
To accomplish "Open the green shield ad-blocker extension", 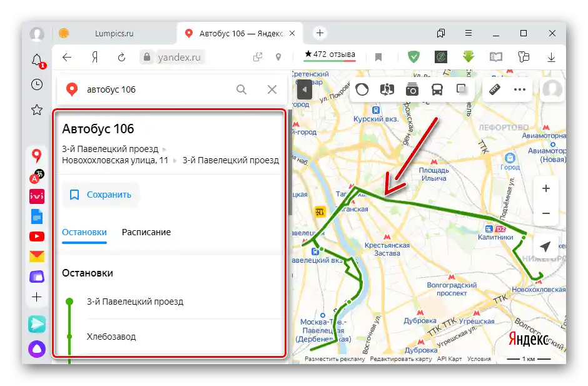I will point(413,57).
